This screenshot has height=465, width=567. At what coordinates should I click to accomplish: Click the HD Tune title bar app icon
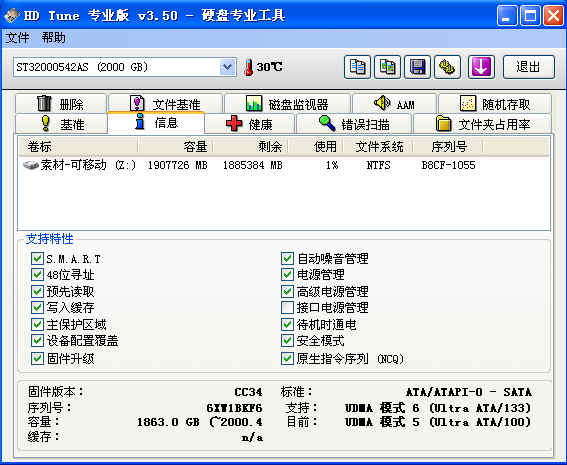(x=11, y=15)
